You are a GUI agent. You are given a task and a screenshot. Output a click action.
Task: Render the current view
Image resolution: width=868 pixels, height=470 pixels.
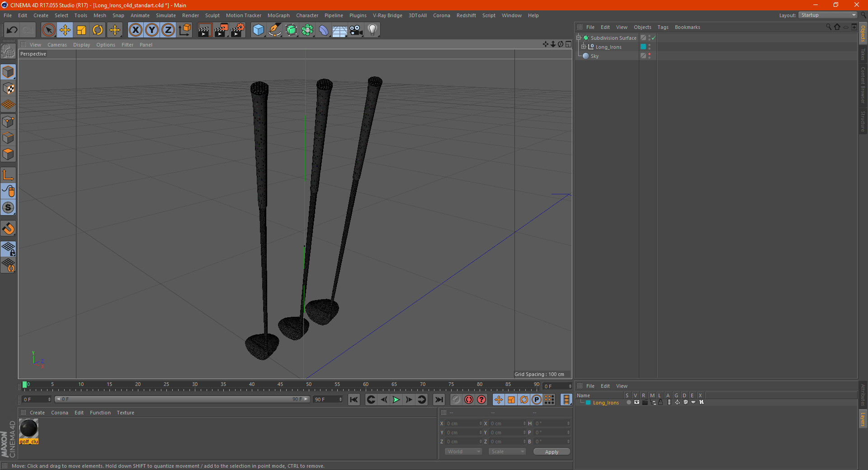[204, 30]
